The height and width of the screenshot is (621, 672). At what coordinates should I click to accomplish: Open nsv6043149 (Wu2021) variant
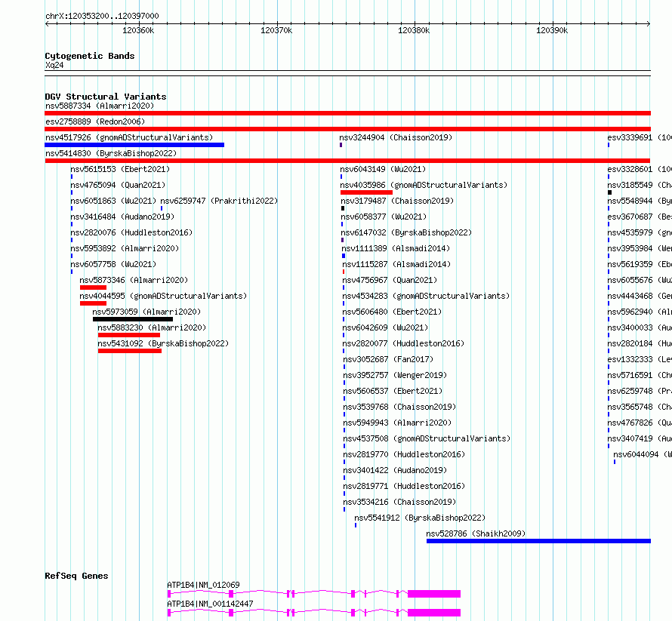383,169
